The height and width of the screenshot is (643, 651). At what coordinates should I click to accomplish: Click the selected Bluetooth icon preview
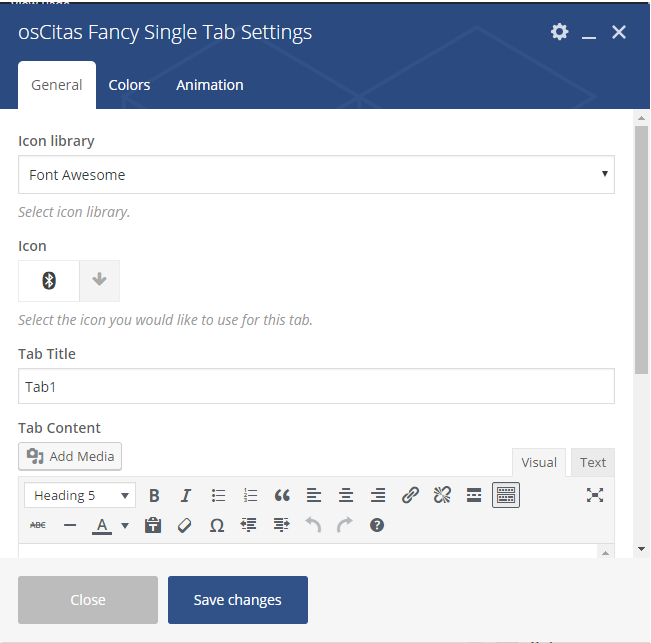coord(49,281)
